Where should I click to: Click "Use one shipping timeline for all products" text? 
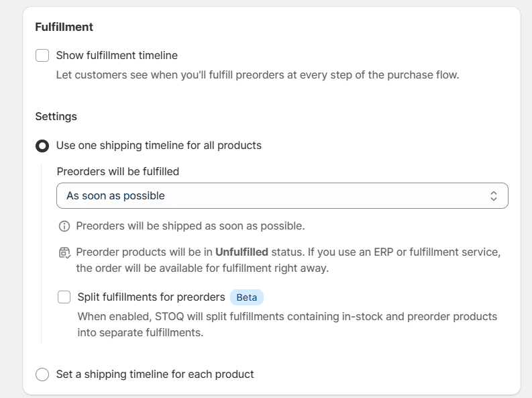pyautogui.click(x=159, y=146)
